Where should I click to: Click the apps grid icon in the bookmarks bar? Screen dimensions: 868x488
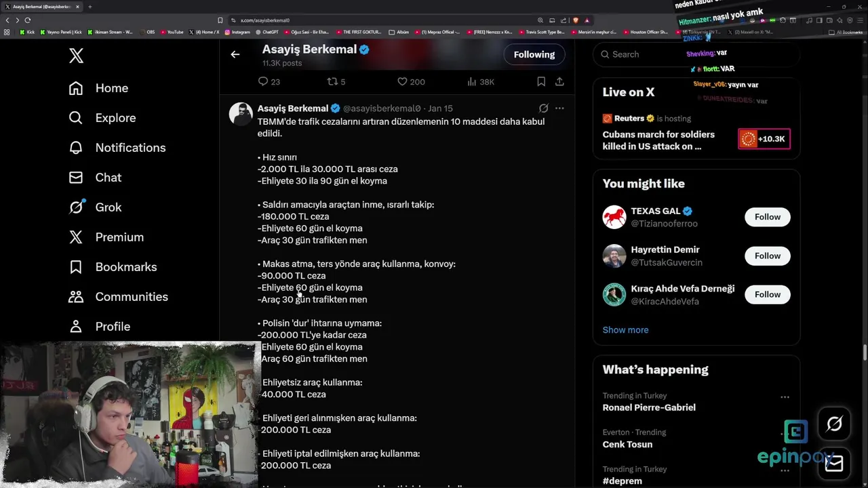[7, 32]
